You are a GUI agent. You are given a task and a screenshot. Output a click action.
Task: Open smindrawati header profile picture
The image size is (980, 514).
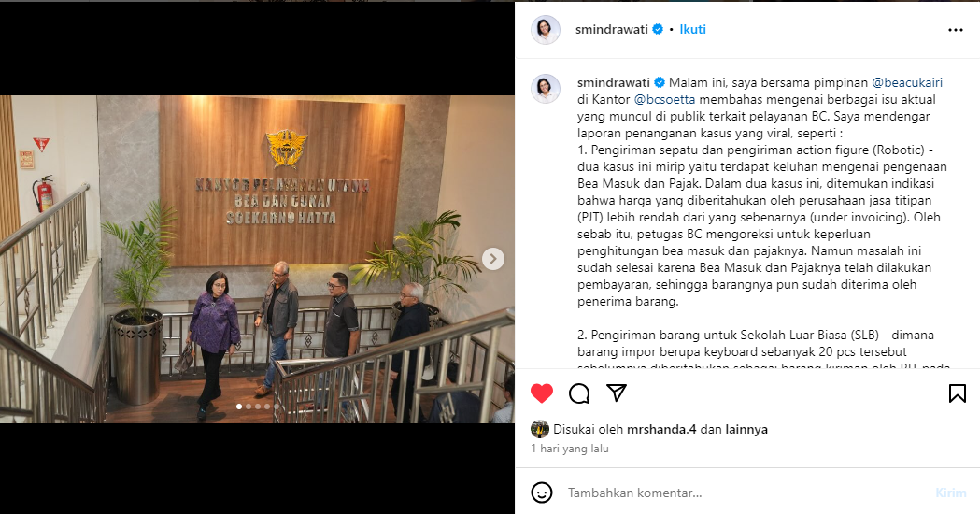coord(545,29)
